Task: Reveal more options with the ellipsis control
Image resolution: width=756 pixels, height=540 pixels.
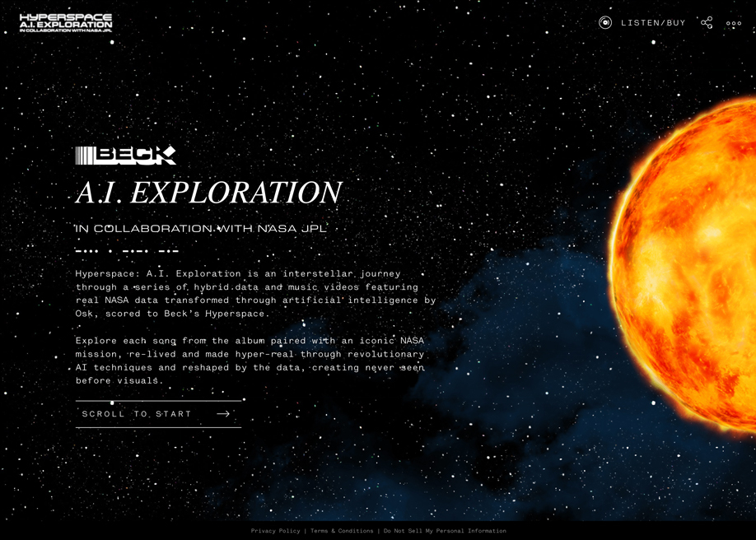Action: 732,23
